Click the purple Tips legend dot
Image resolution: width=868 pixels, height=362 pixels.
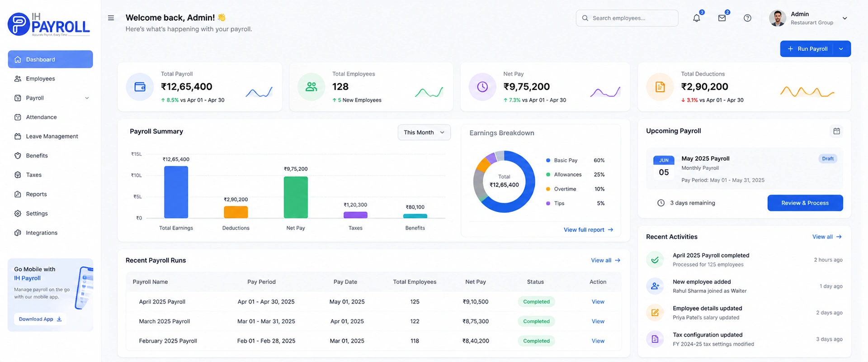(548, 204)
